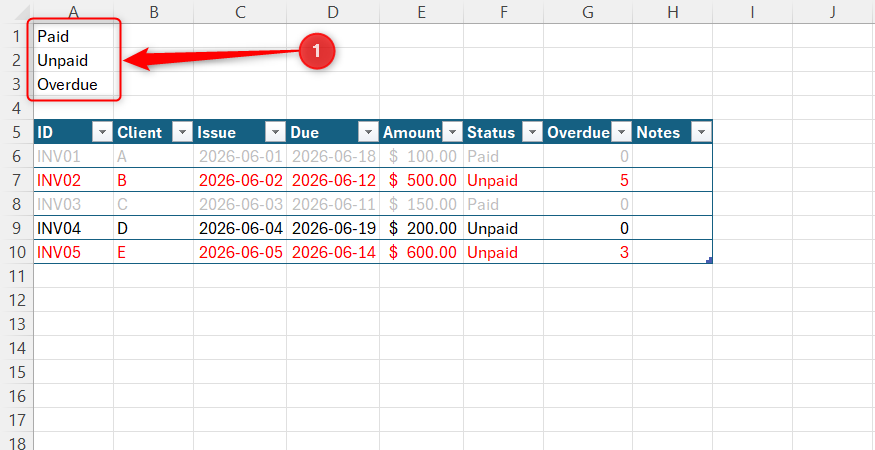Select column E header
Screen dimensions: 875x450
421,11
